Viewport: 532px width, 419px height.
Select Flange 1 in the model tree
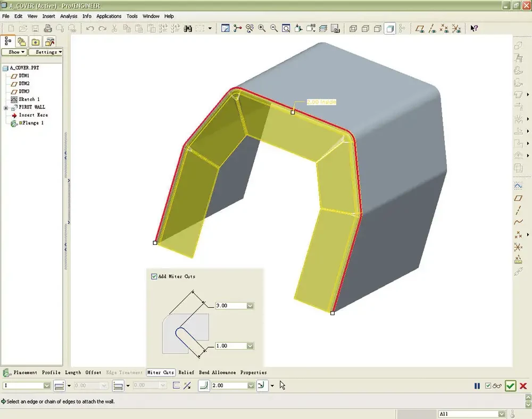tap(31, 123)
